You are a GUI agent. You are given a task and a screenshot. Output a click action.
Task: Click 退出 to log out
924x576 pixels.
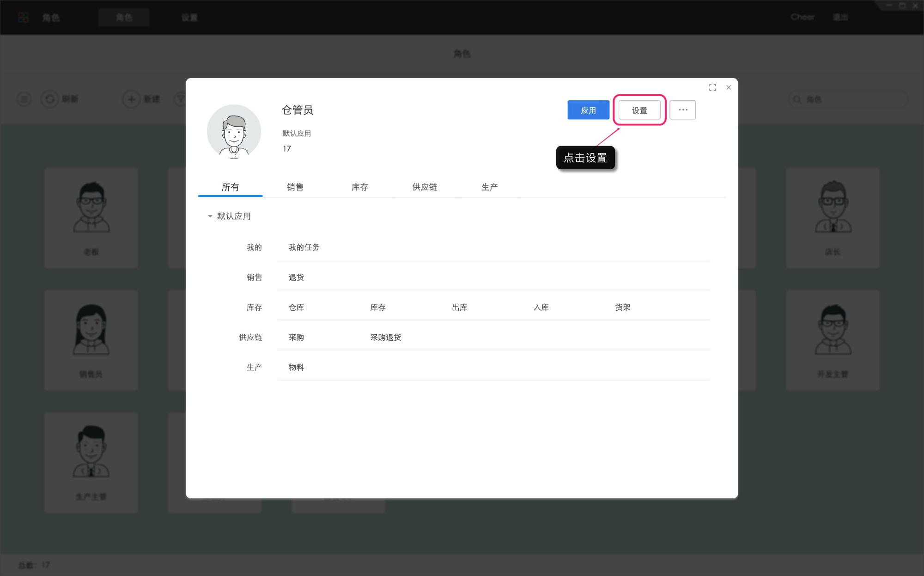tap(840, 17)
